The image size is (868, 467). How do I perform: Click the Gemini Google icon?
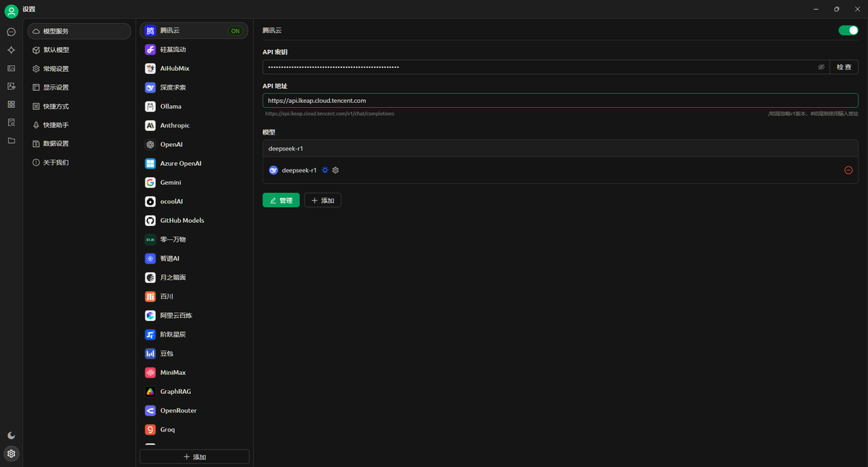tap(150, 182)
